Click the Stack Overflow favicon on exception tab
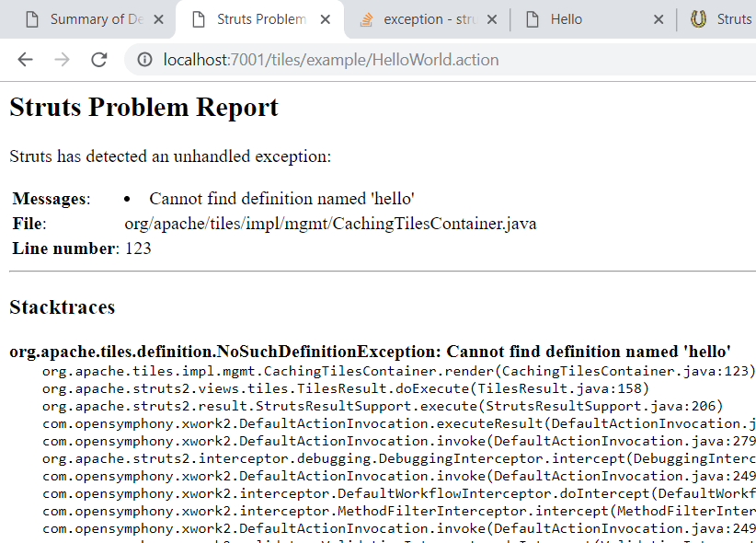Image resolution: width=756 pixels, height=543 pixels. [366, 19]
